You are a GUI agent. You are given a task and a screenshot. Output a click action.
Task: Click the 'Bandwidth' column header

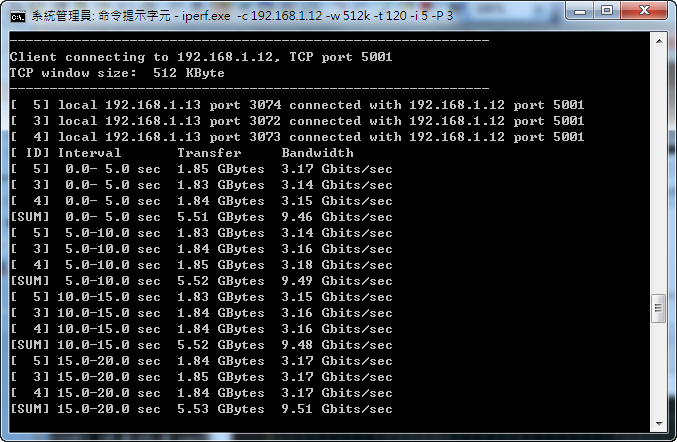317,153
